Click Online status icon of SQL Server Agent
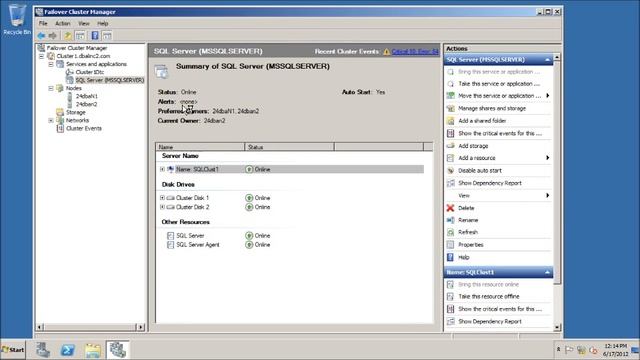Image resolution: width=640 pixels, height=360 pixels. 249,245
